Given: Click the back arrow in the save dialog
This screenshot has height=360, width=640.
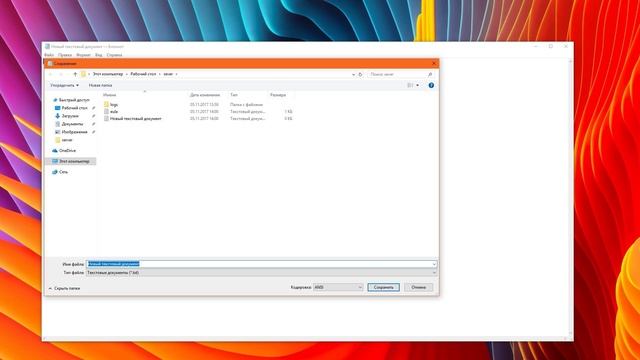Looking at the screenshot, I should (51, 74).
